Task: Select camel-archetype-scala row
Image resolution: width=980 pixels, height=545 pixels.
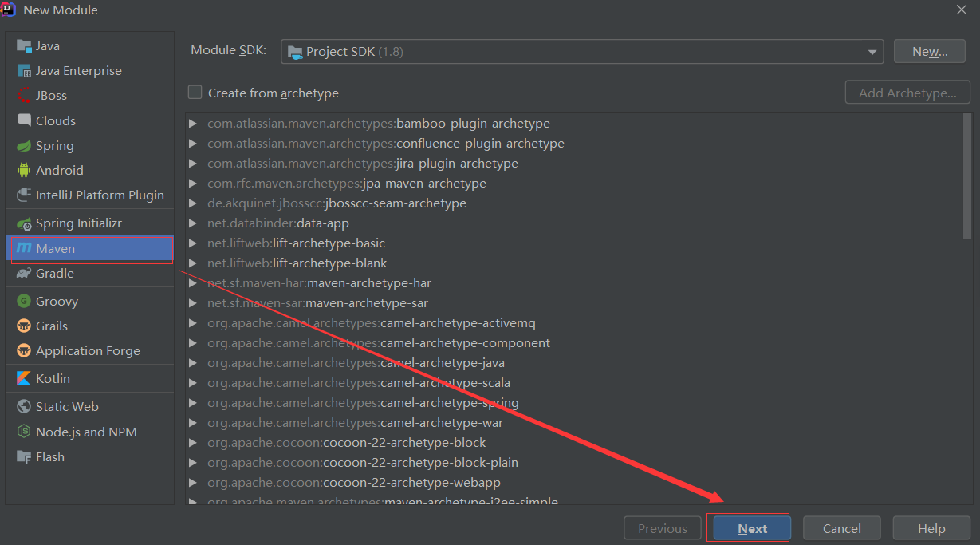Action: 574,383
